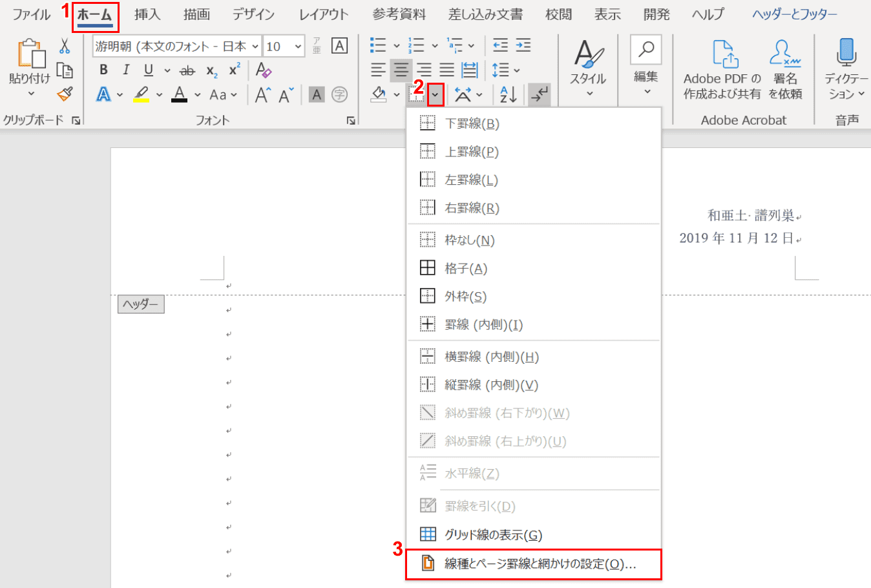Toggle Superscript formatting
The image size is (871, 588).
pyautogui.click(x=235, y=69)
